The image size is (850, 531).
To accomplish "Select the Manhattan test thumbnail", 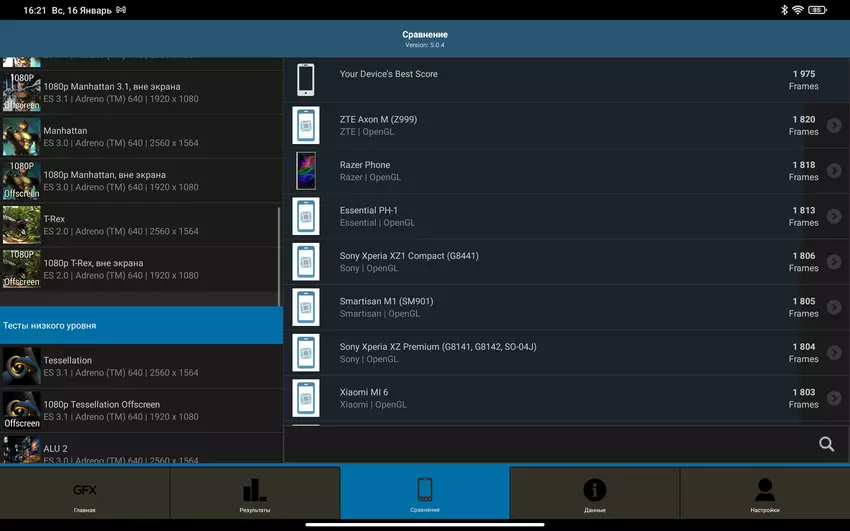I will [x=21, y=137].
